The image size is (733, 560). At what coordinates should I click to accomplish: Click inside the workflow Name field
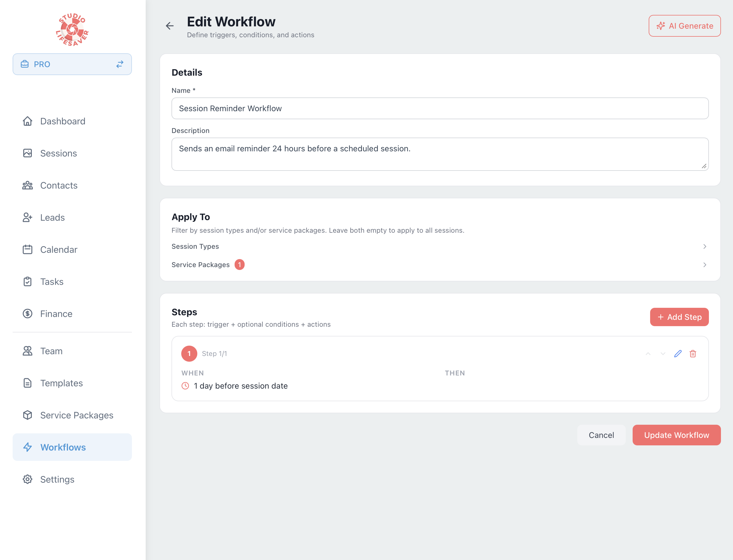coord(440,108)
